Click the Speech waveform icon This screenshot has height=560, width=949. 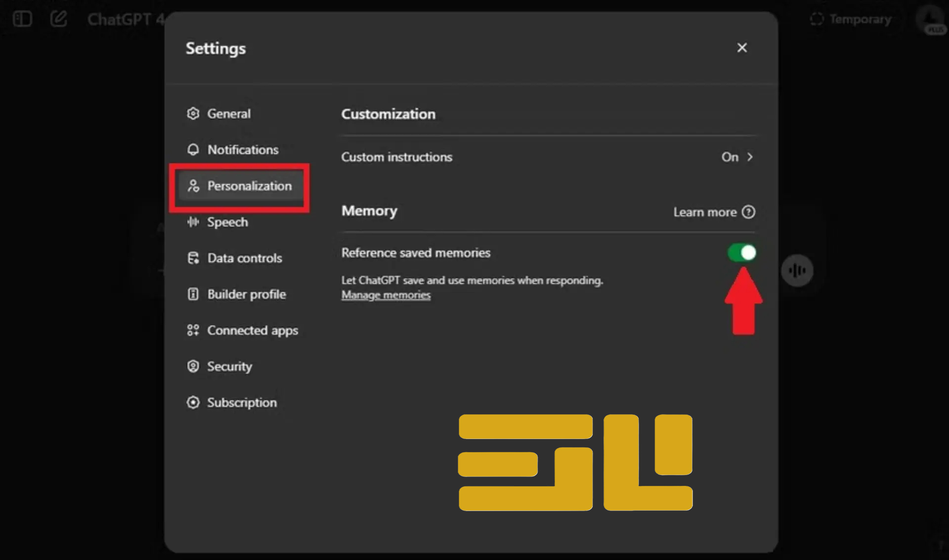pos(193,222)
